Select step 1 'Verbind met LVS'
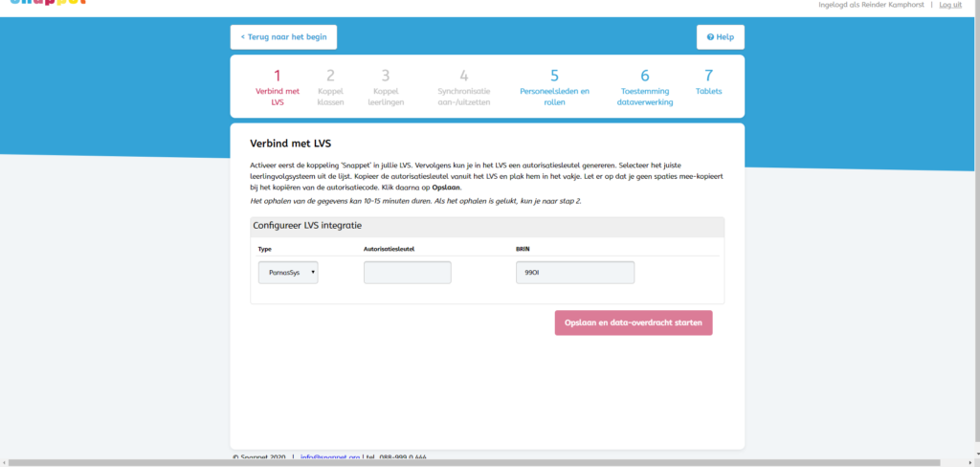 point(278,86)
